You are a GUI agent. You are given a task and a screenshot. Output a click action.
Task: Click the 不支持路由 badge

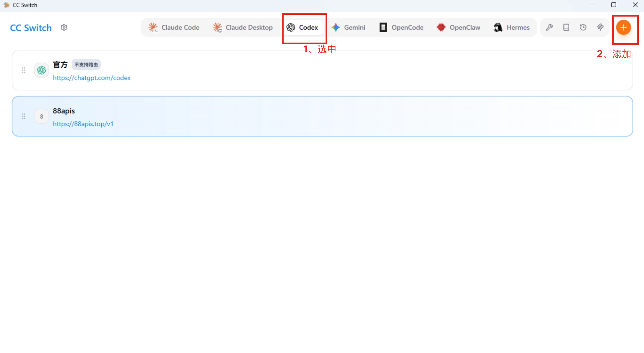point(86,64)
